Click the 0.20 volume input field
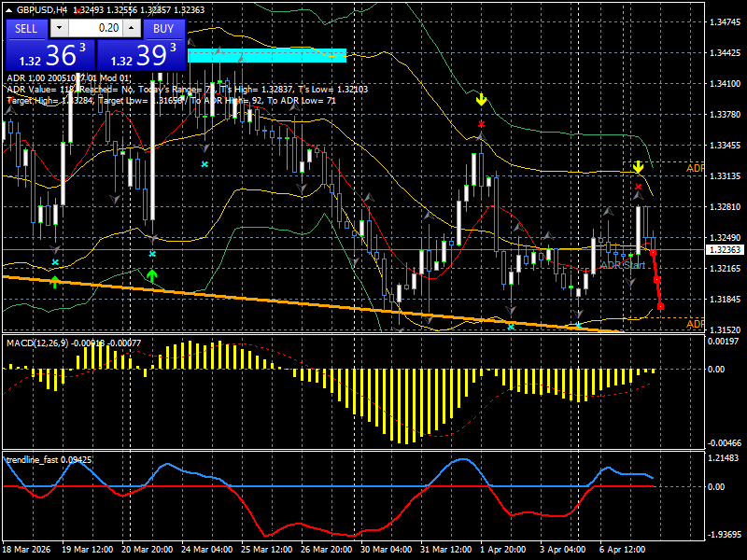The height and width of the screenshot is (560, 747). [95, 28]
